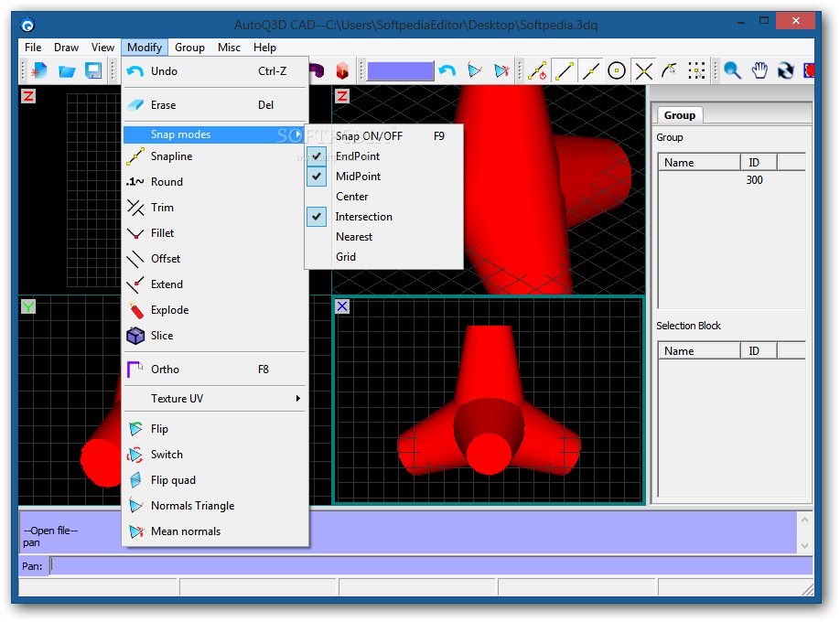Select the Rotate view tool
Viewport: 840px width, 622px height.
(x=785, y=70)
